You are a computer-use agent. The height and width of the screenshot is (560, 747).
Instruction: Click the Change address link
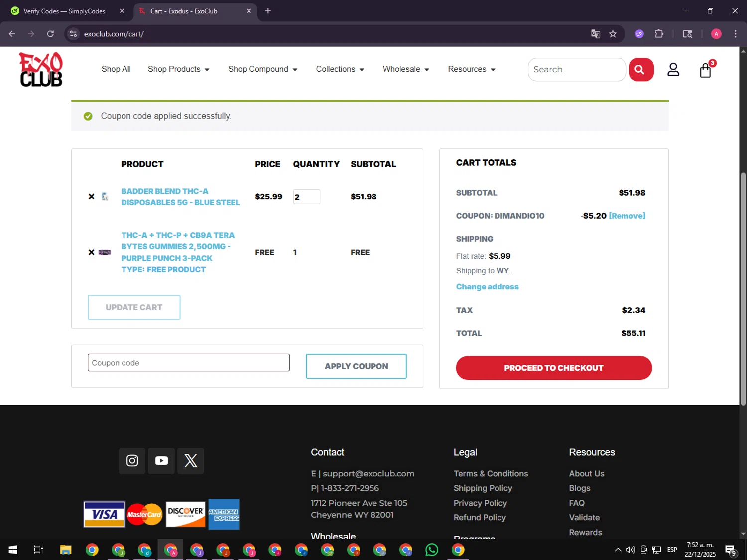[x=487, y=287]
